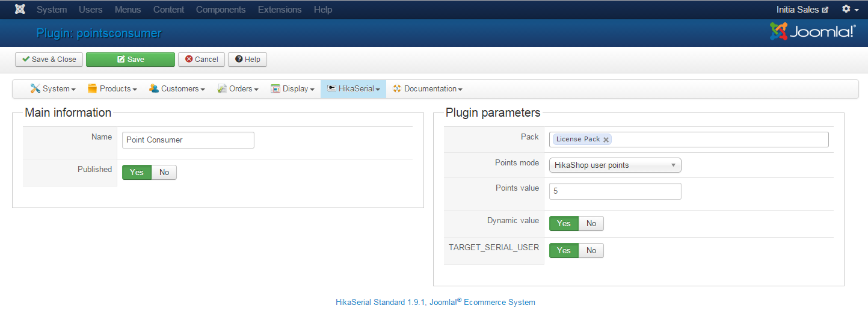Open the Points mode dropdown
The image size is (868, 323).
click(615, 165)
